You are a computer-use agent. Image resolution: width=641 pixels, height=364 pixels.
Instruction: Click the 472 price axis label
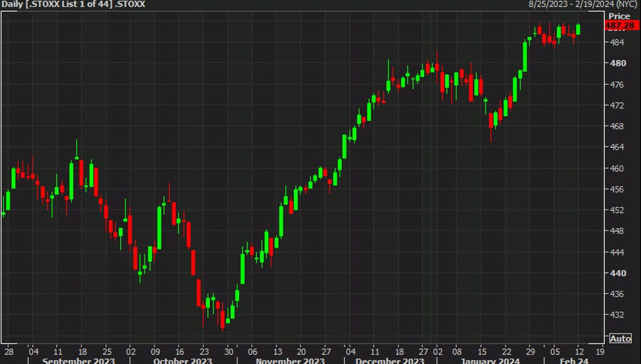click(617, 105)
